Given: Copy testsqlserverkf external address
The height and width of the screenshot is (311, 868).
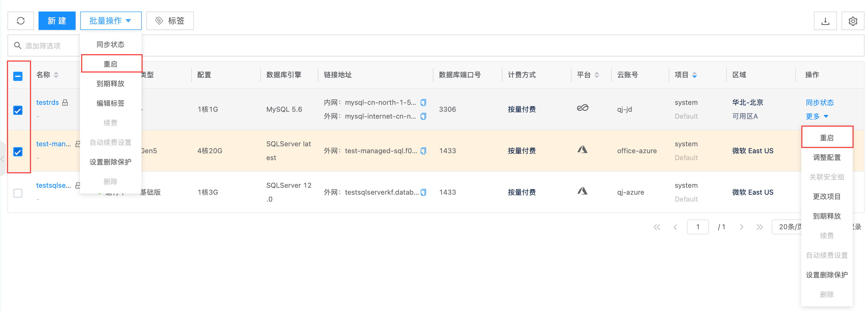Looking at the screenshot, I should tap(424, 192).
